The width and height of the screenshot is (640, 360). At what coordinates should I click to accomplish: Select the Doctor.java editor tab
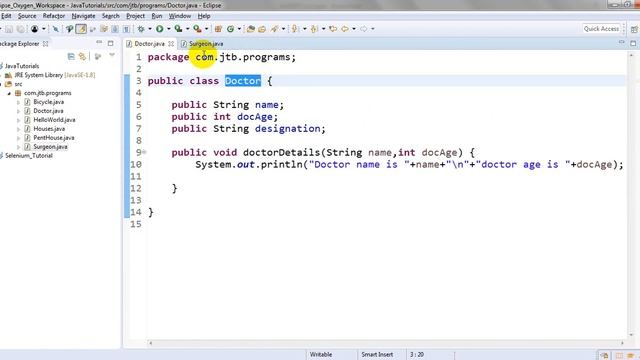click(x=149, y=44)
